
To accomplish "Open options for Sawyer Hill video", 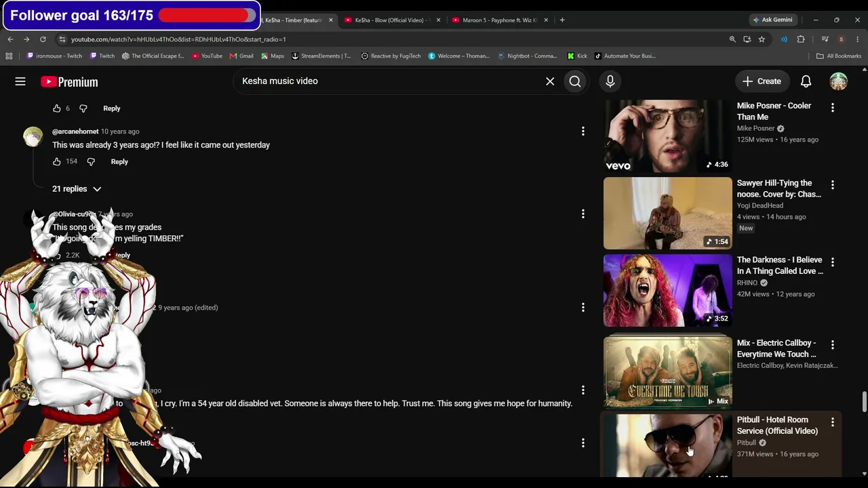I will pos(833,184).
